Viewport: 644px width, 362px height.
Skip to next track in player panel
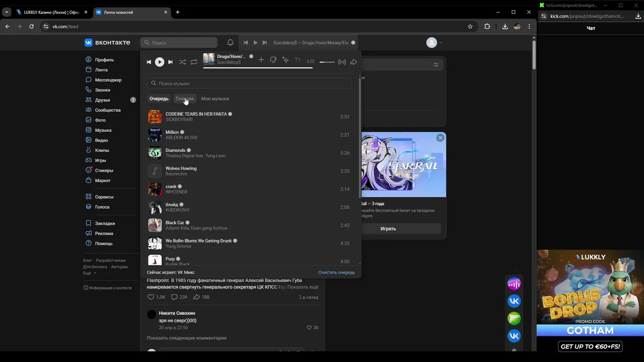coord(171,62)
